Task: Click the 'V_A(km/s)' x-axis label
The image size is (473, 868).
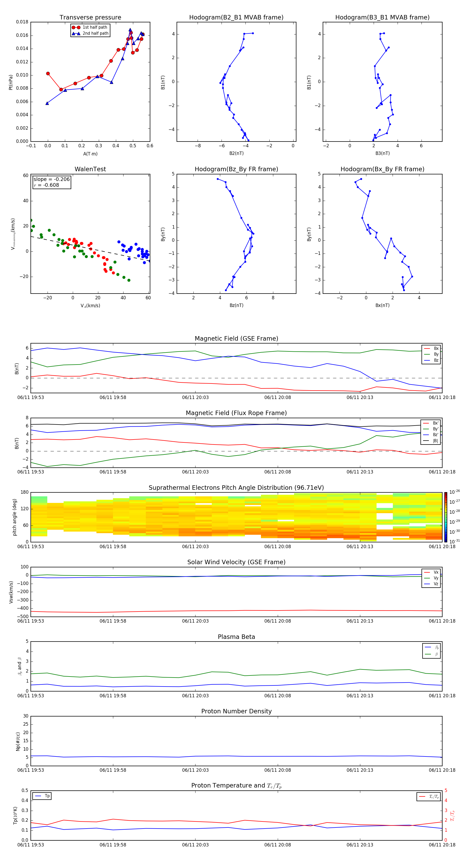Action: 90,306
